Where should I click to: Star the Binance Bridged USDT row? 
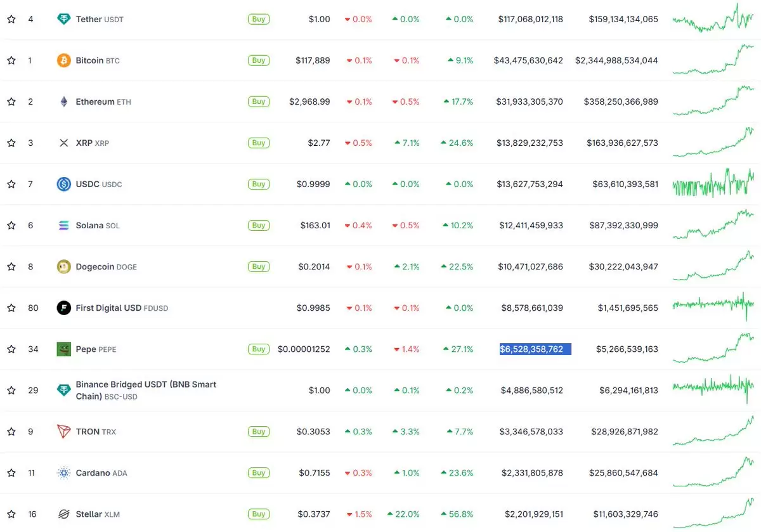click(x=11, y=390)
